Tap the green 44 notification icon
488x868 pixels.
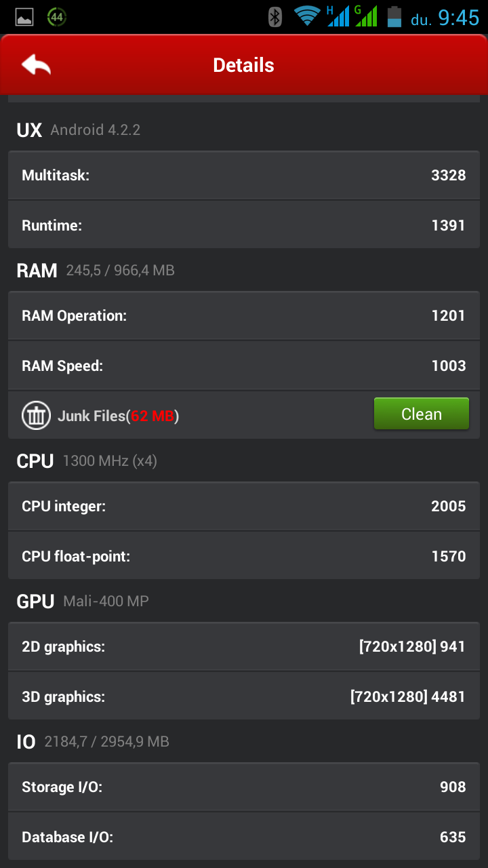click(x=57, y=18)
